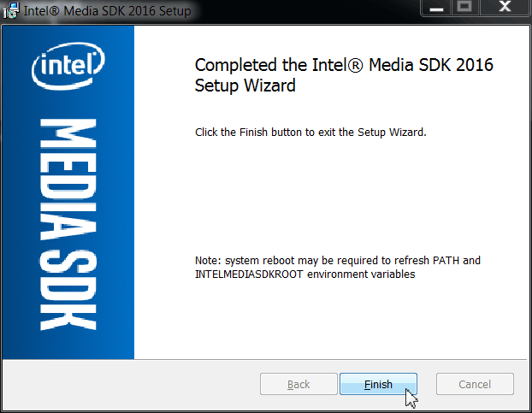Click the greyed-out Back button

[x=299, y=384]
